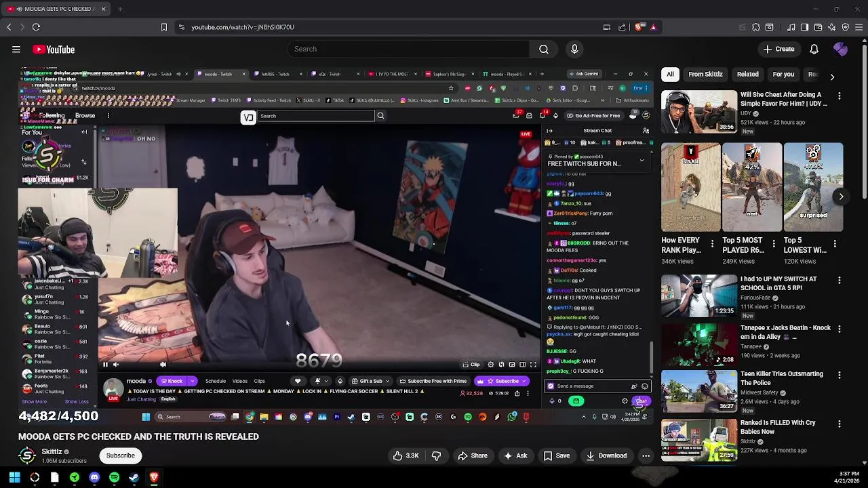Open the Skittlz channel name link
The width and height of the screenshot is (868, 488).
tap(52, 451)
